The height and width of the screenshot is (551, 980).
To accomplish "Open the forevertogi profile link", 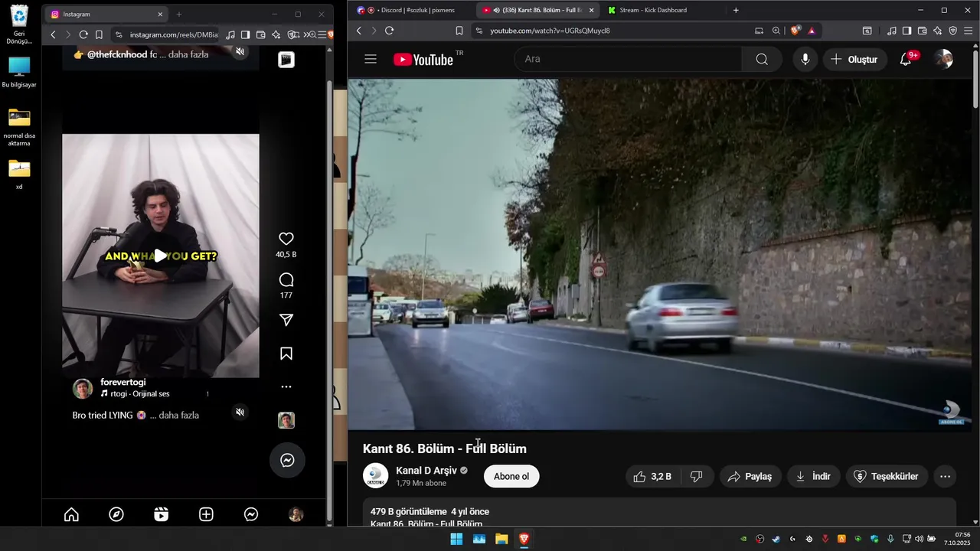I will click(x=122, y=382).
